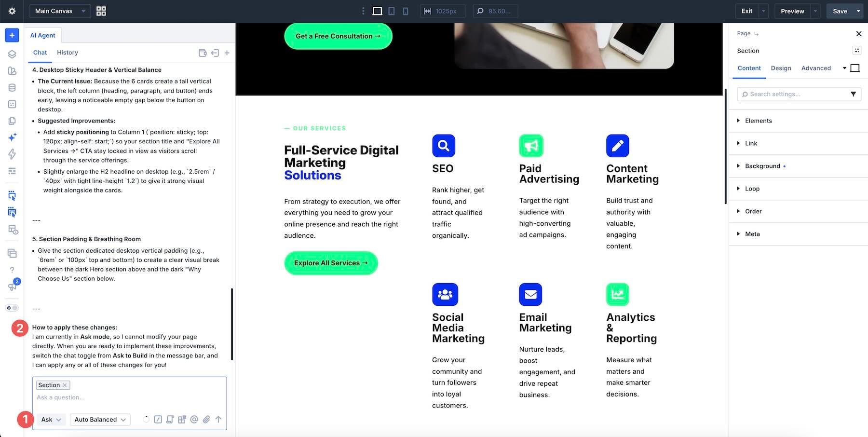Select the AI Agent panel tab
The width and height of the screenshot is (868, 437).
click(42, 35)
